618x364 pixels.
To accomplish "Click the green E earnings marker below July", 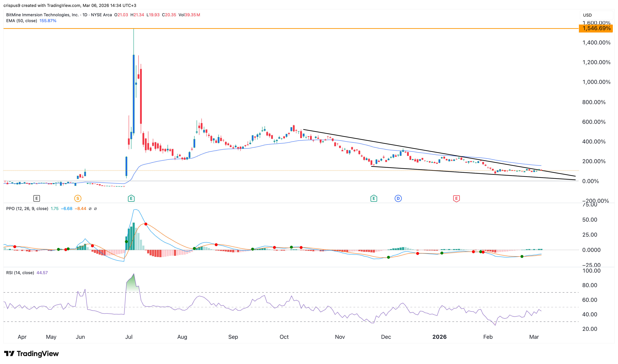I will click(x=131, y=199).
